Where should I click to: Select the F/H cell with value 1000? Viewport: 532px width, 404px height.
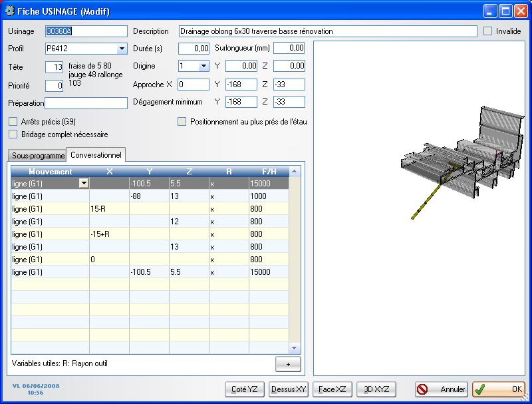[269, 196]
